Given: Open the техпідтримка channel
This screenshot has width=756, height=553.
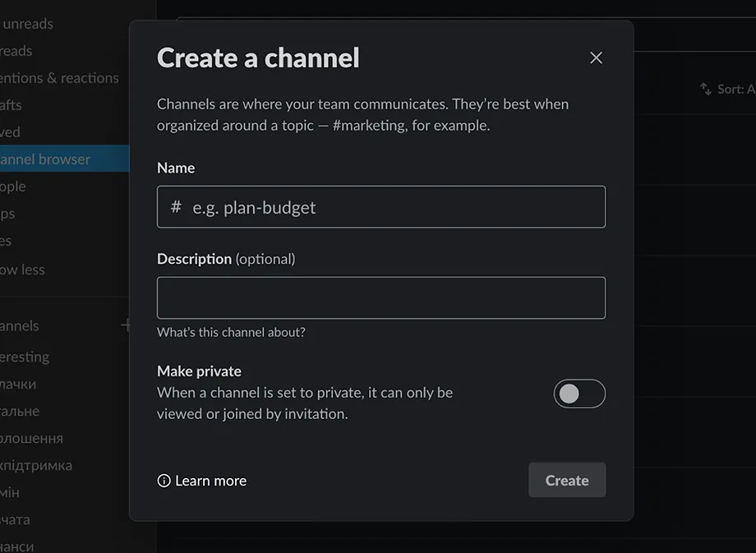Looking at the screenshot, I should point(37,465).
